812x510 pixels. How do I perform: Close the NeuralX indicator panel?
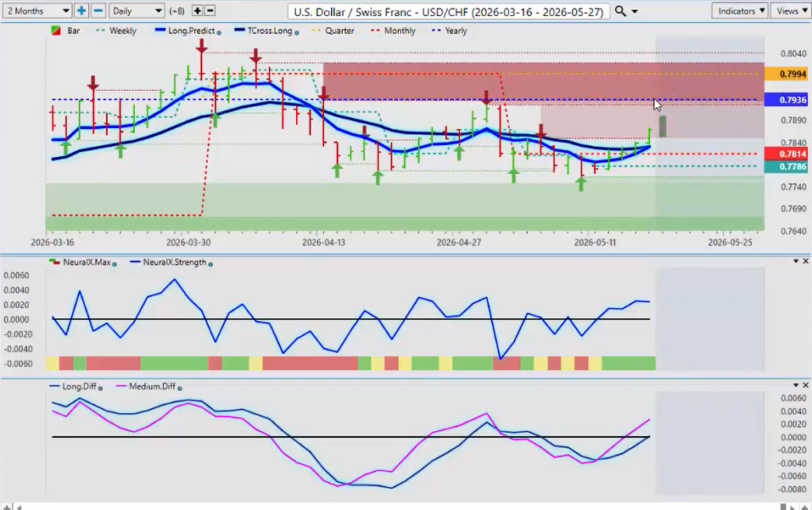click(805, 261)
